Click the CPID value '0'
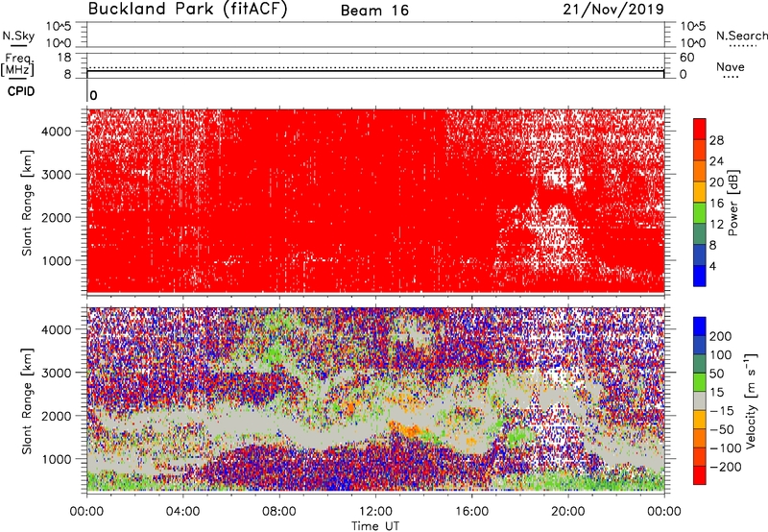Screen dimensions: 768x532 pyautogui.click(x=93, y=96)
